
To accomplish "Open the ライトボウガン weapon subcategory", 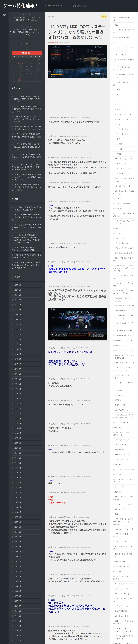I will [x=123, y=134].
